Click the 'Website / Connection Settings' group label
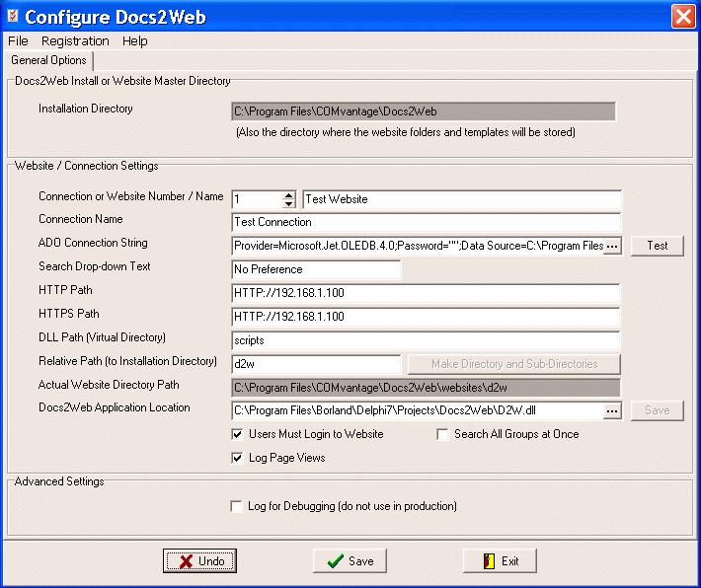Screen dimensions: 701x588 86,166
